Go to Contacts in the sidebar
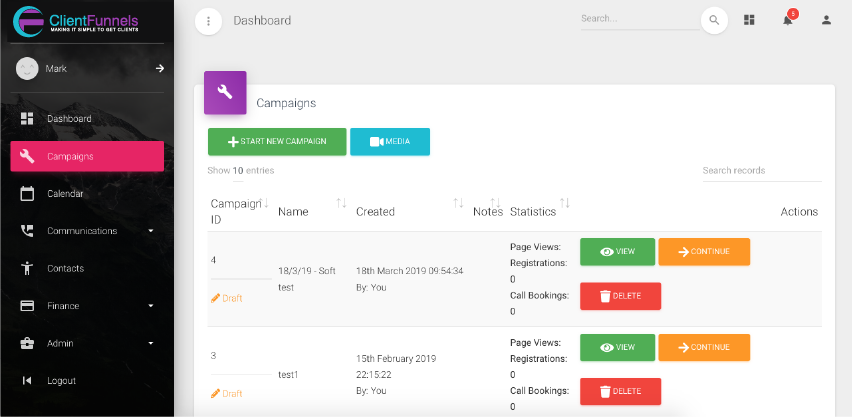Viewport: 852px width, 417px height. (65, 268)
